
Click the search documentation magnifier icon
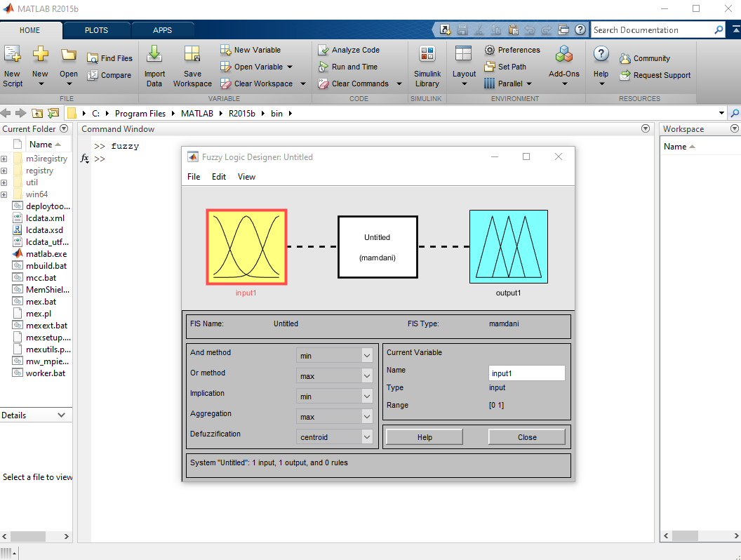coord(719,29)
